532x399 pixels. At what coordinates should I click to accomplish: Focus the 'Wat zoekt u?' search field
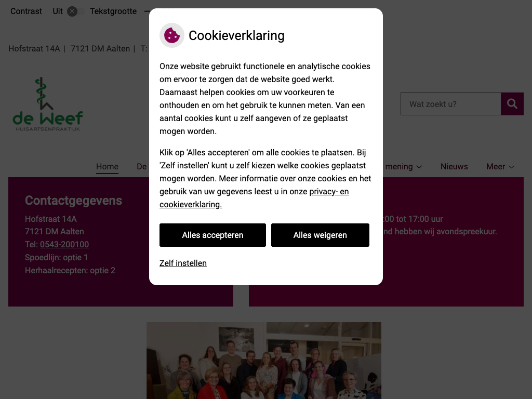(x=450, y=104)
